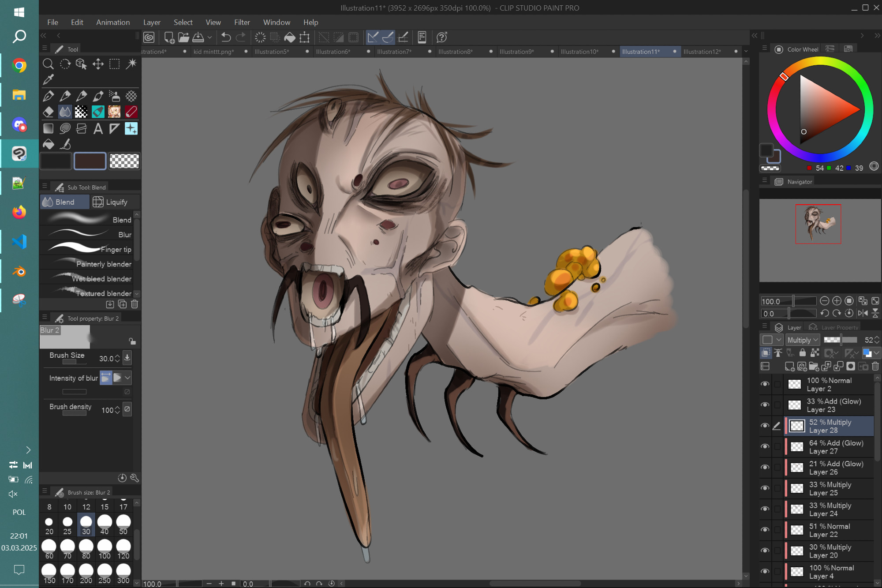882x588 pixels.
Task: Hide Layer 23 visibility eye
Action: click(765, 405)
